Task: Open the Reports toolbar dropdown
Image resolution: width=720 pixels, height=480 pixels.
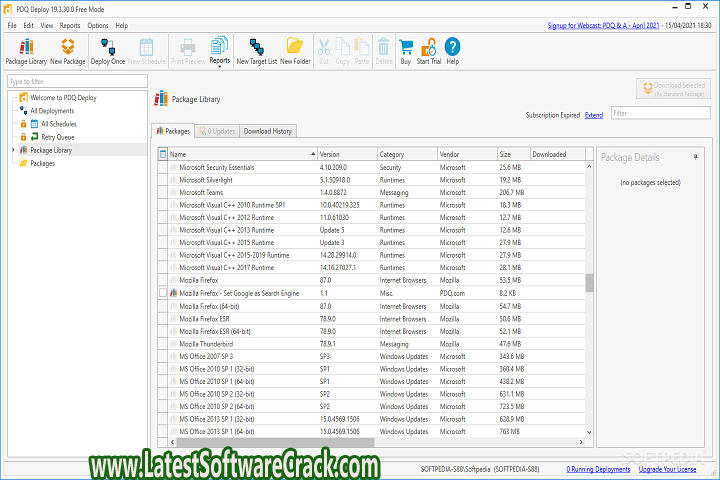Action: (219, 47)
